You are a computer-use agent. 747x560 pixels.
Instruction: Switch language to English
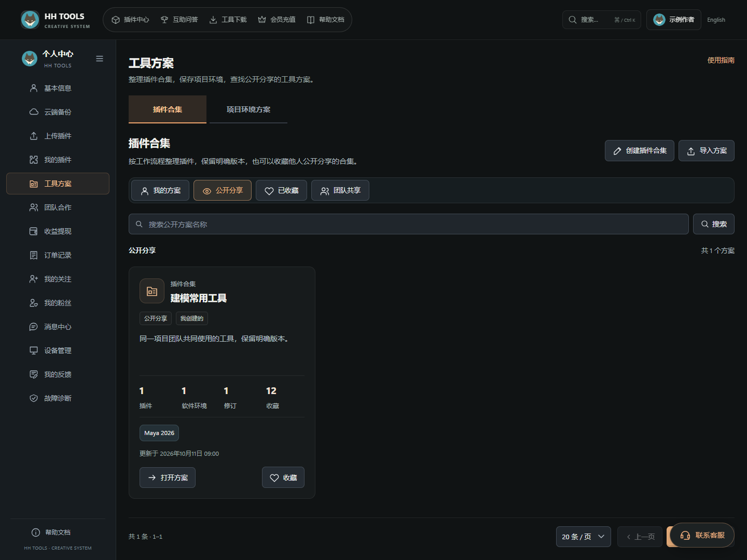[x=716, y=20]
